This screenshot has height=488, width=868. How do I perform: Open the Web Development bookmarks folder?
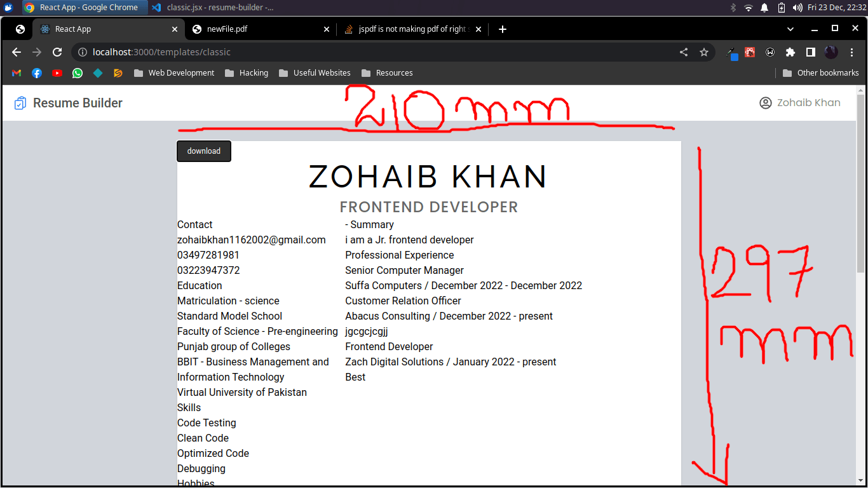tap(174, 73)
